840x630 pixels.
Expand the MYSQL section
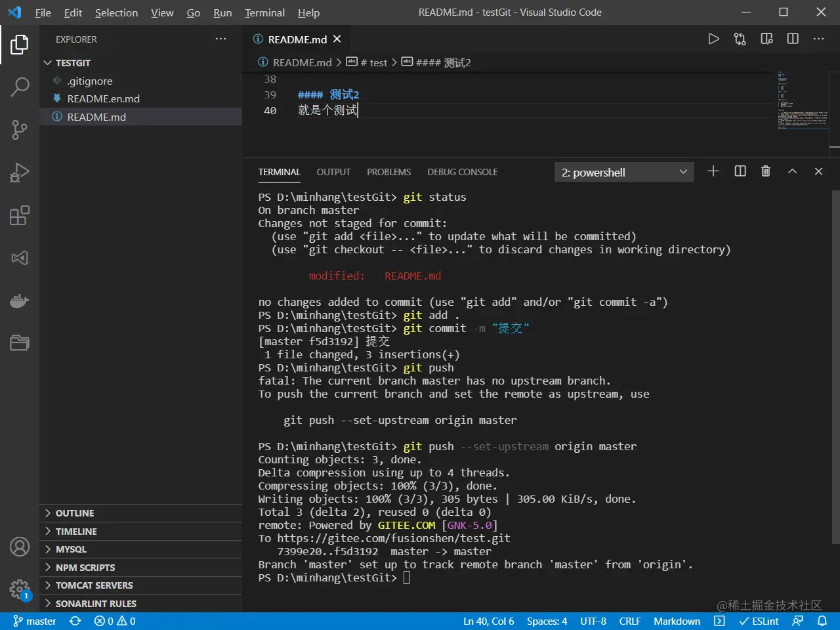pos(140,549)
